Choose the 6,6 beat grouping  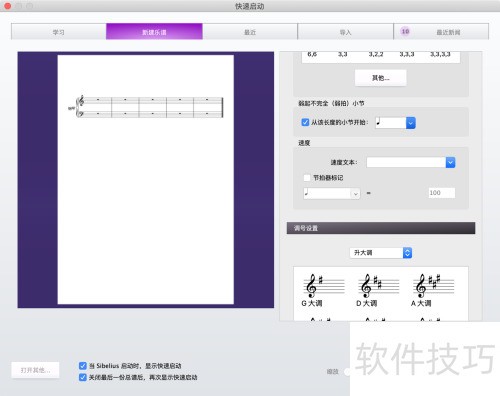pos(312,54)
